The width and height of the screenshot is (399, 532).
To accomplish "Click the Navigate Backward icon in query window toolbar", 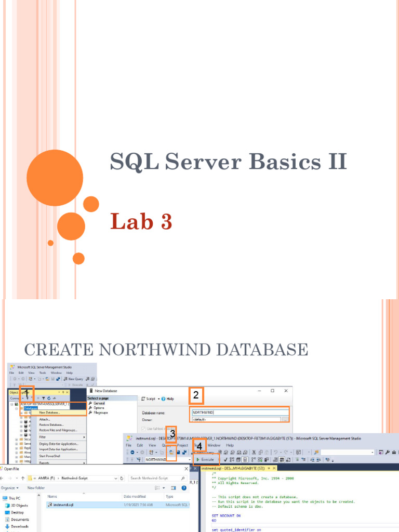I will click(132, 453).
